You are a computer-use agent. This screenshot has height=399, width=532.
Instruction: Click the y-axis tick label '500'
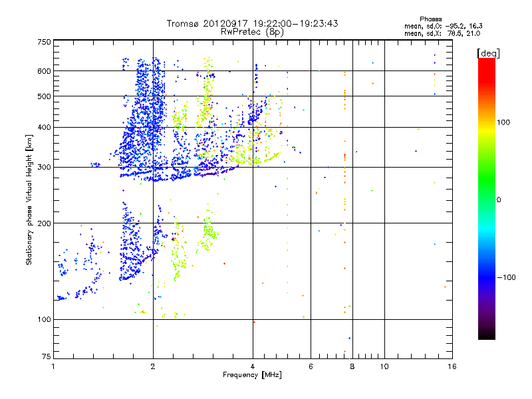coord(44,96)
